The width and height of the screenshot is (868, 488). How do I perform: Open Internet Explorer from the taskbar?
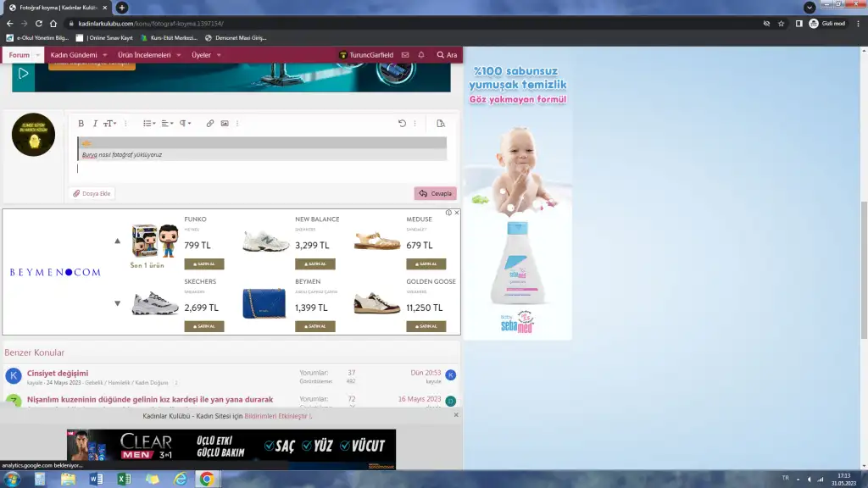click(x=180, y=480)
